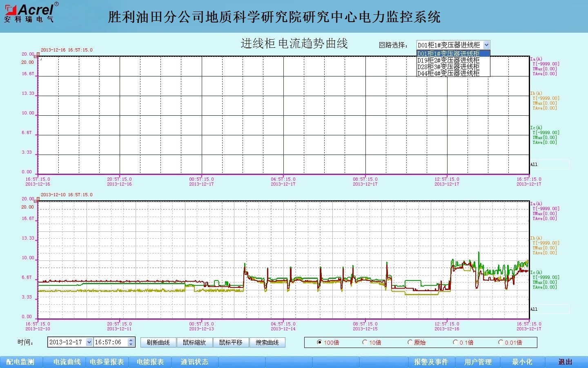588x368 pixels.
Task: Enable the 0.01倍 scale option
Action: pyautogui.click(x=501, y=342)
